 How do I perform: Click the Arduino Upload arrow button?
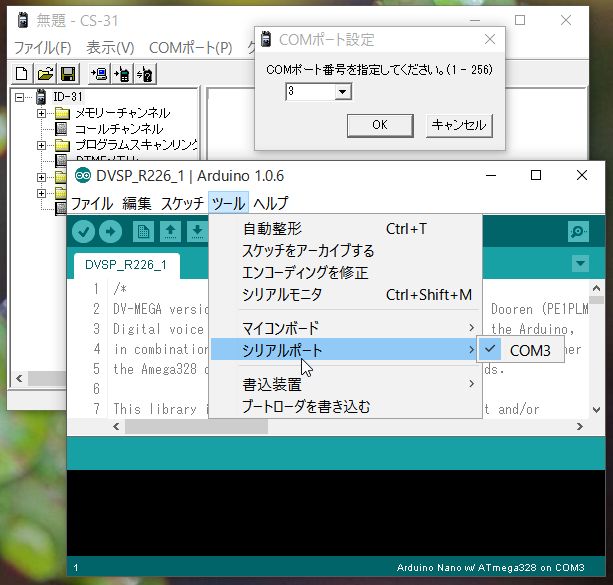(110, 231)
